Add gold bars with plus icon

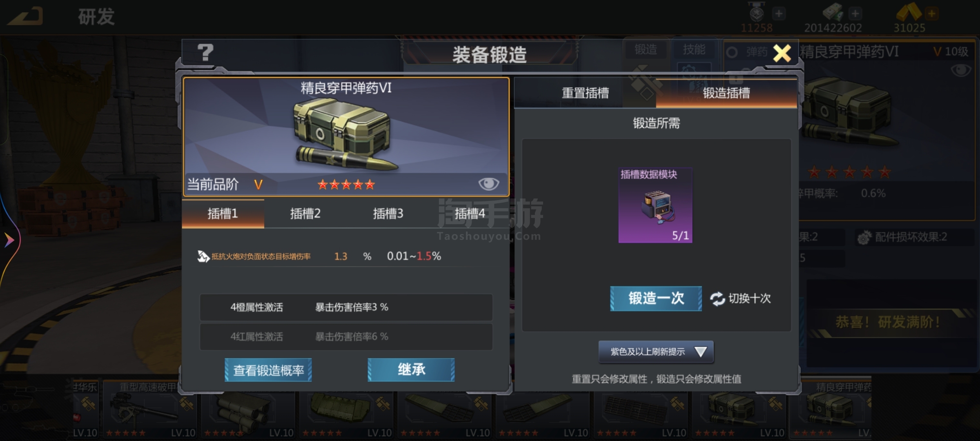932,13
